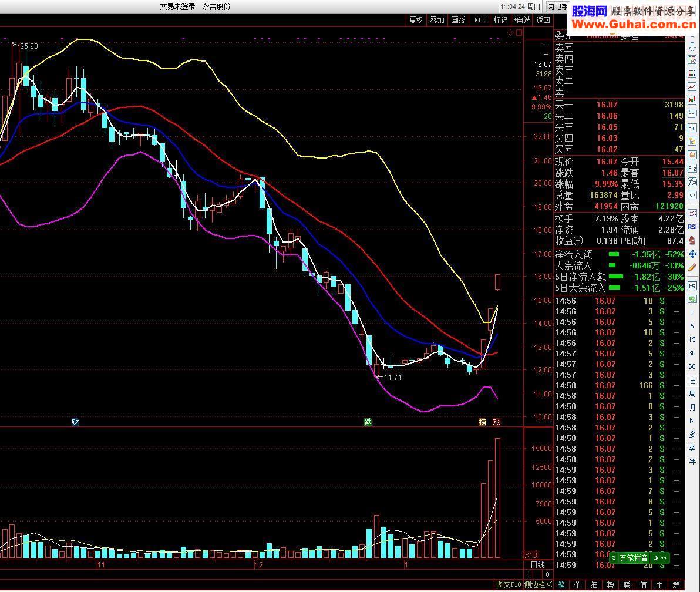Click the 财 finance marker on timeline

pyautogui.click(x=75, y=422)
